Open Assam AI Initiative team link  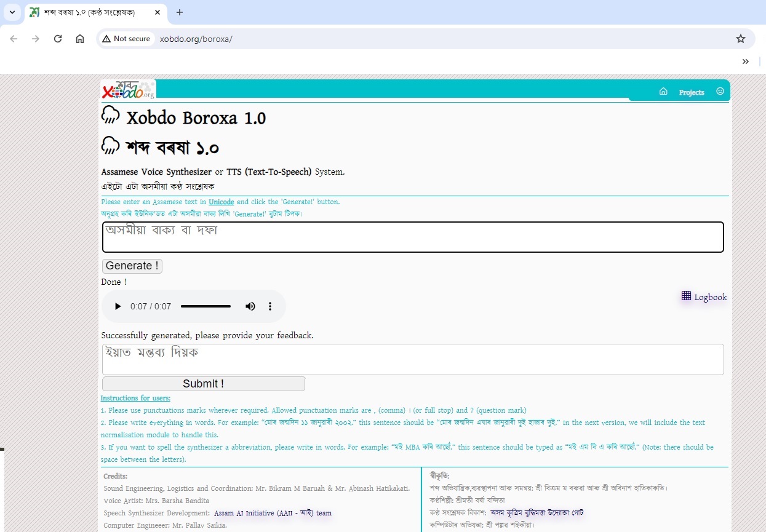(x=273, y=513)
